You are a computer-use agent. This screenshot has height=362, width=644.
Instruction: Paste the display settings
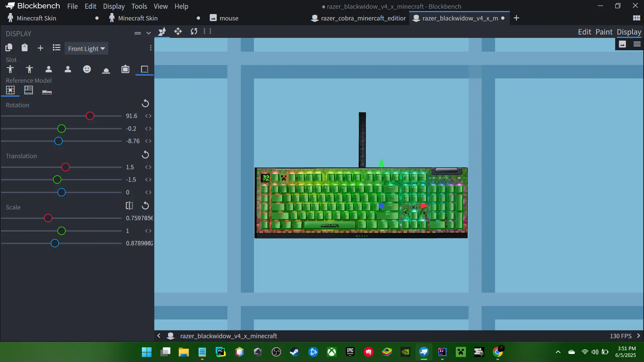pyautogui.click(x=24, y=48)
